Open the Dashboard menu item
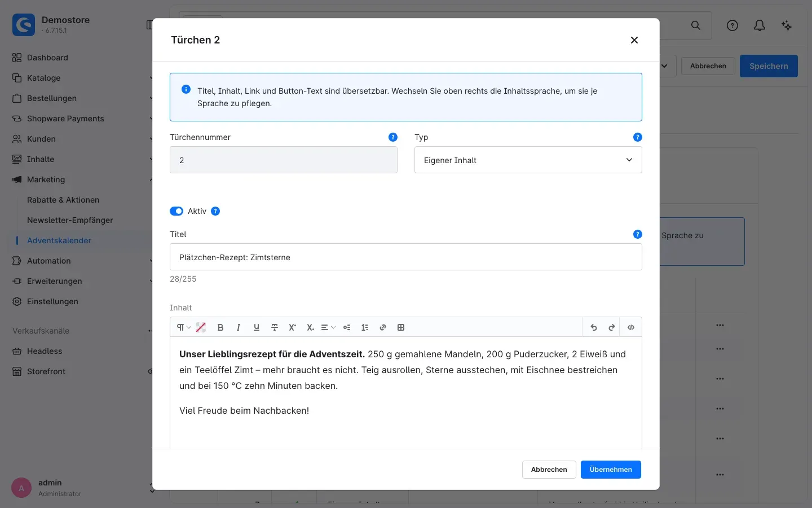Image resolution: width=812 pixels, height=508 pixels. pyautogui.click(x=47, y=58)
